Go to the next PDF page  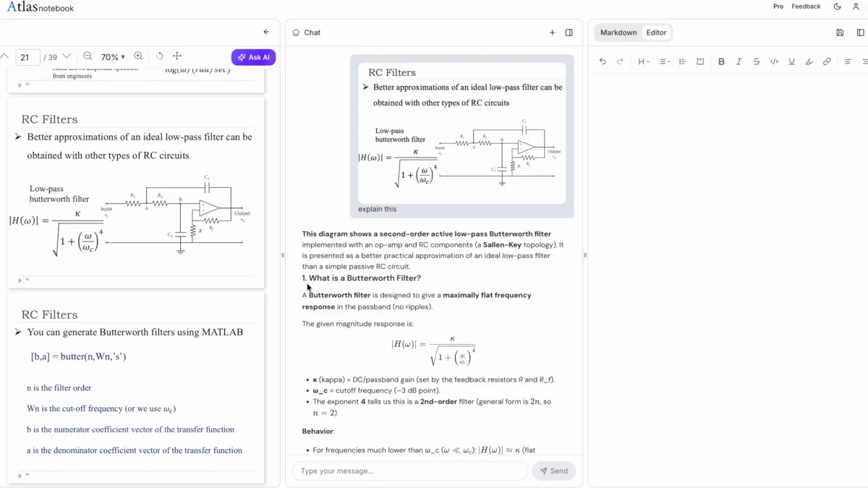[67, 56]
